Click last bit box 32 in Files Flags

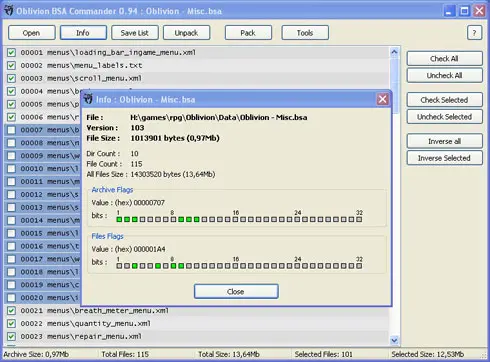pyautogui.click(x=359, y=266)
